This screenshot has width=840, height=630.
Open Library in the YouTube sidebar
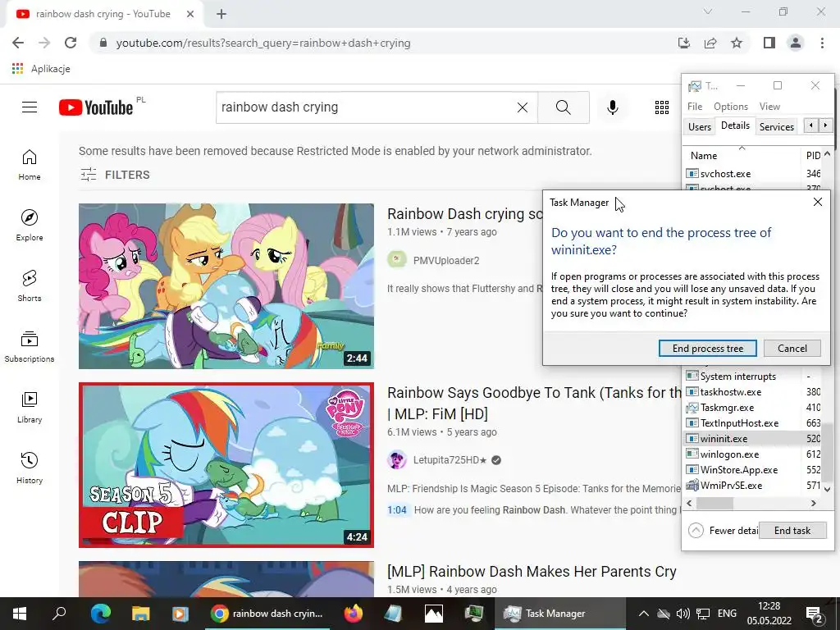30,407
